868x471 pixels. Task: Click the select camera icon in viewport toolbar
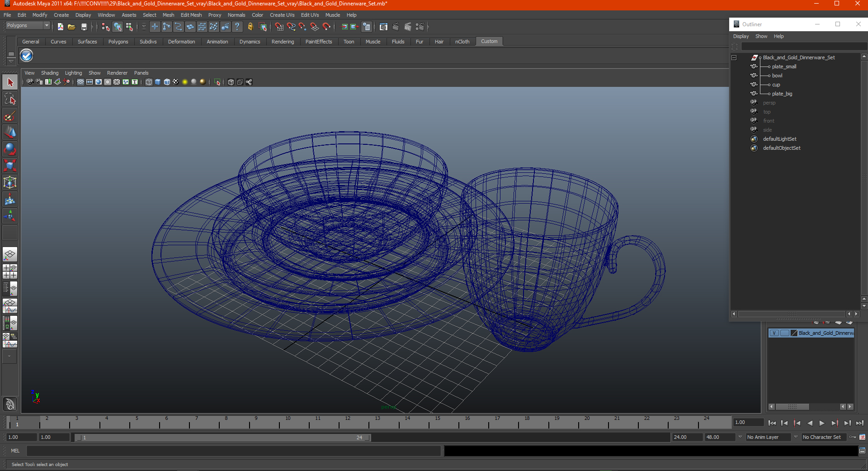[30, 82]
